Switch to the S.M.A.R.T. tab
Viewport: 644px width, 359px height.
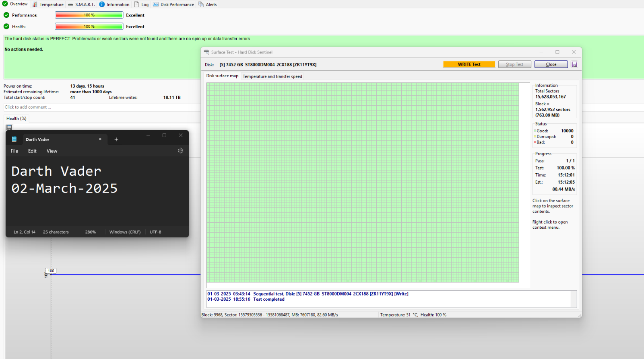[x=82, y=4]
